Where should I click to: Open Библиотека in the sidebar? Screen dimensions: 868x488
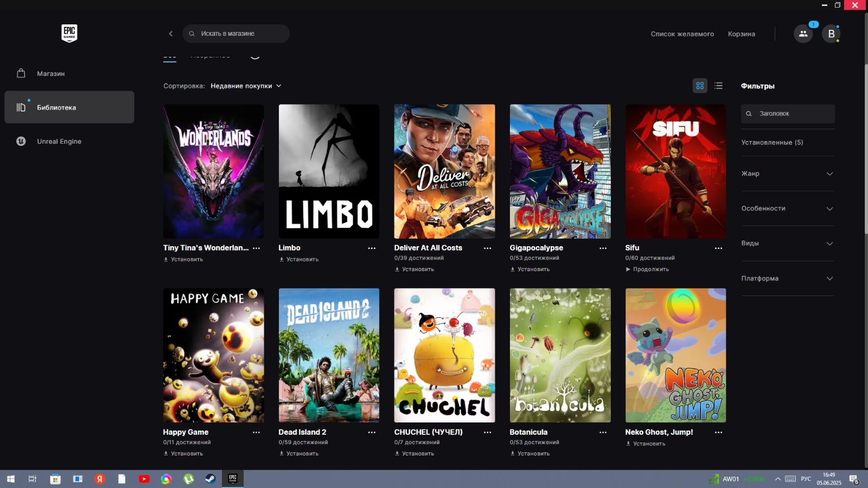(69, 107)
